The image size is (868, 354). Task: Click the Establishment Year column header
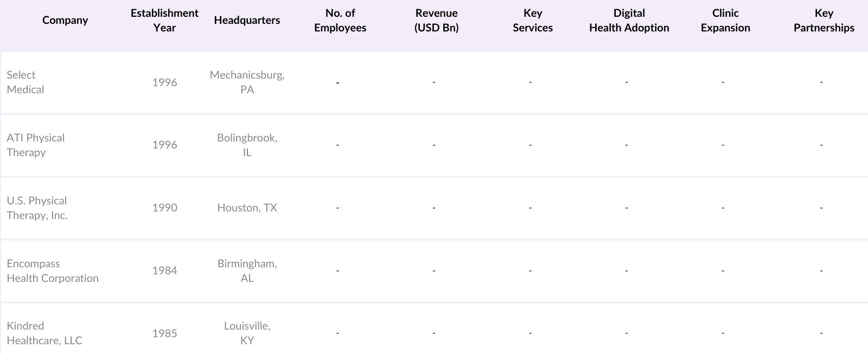coord(164,20)
